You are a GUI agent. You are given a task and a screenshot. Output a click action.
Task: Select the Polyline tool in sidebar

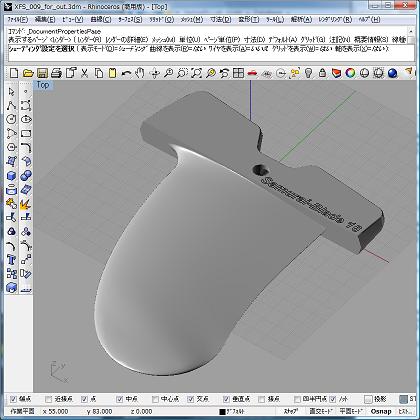[x=11, y=106]
